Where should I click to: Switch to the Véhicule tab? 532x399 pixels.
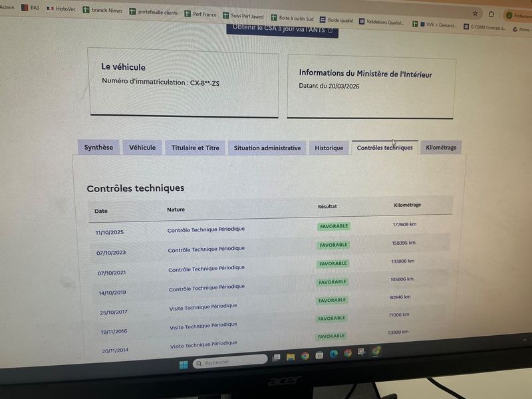pos(142,148)
